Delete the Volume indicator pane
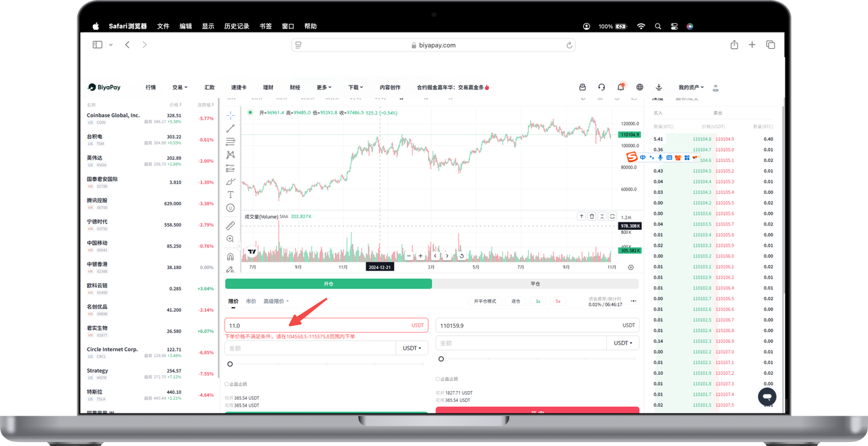This screenshot has height=446, width=868. click(x=592, y=216)
